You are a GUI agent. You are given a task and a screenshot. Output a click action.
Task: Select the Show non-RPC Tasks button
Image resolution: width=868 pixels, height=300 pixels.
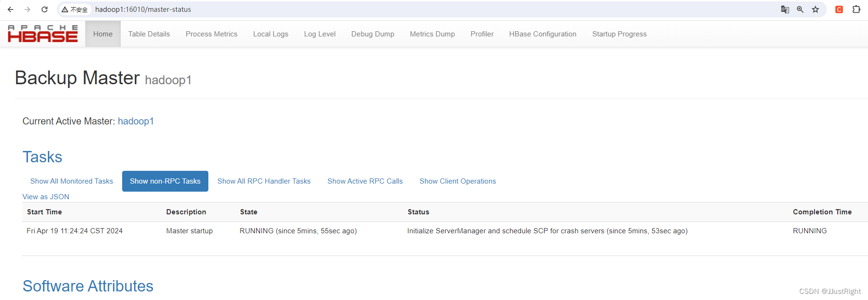point(165,181)
